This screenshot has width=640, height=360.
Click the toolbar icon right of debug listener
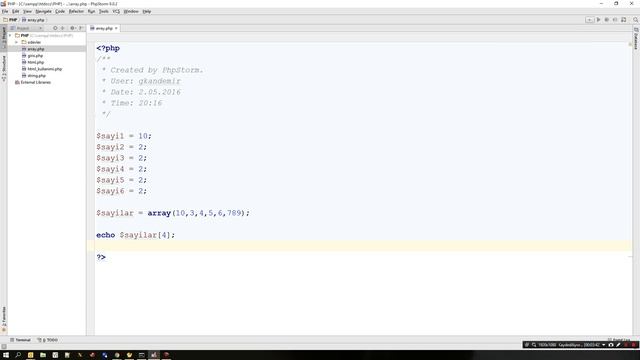[624, 20]
